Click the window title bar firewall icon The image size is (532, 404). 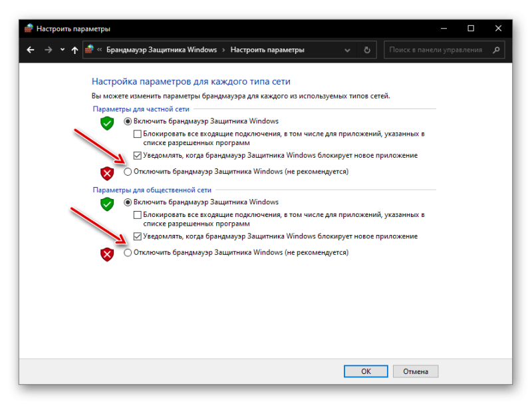[29, 28]
